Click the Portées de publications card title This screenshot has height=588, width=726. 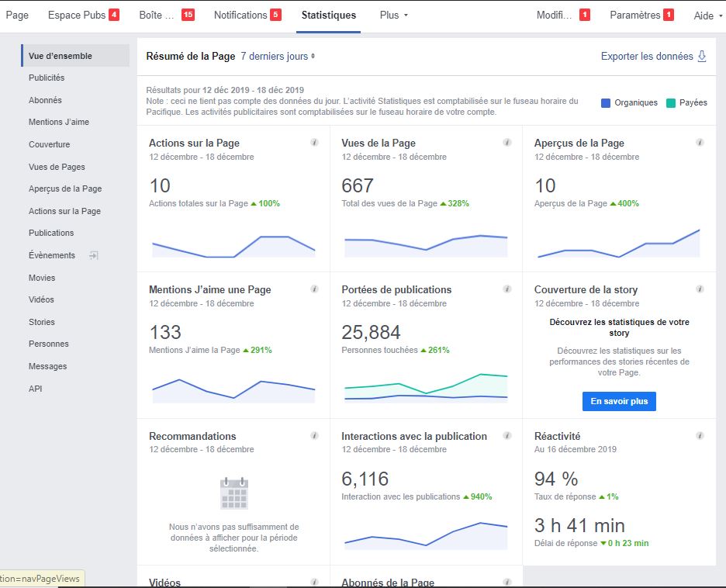click(396, 289)
